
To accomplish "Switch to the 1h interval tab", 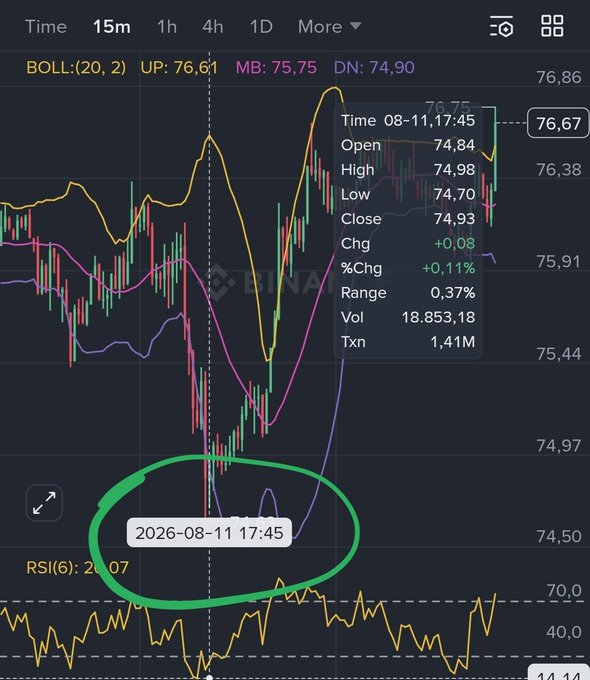I will coord(167,27).
